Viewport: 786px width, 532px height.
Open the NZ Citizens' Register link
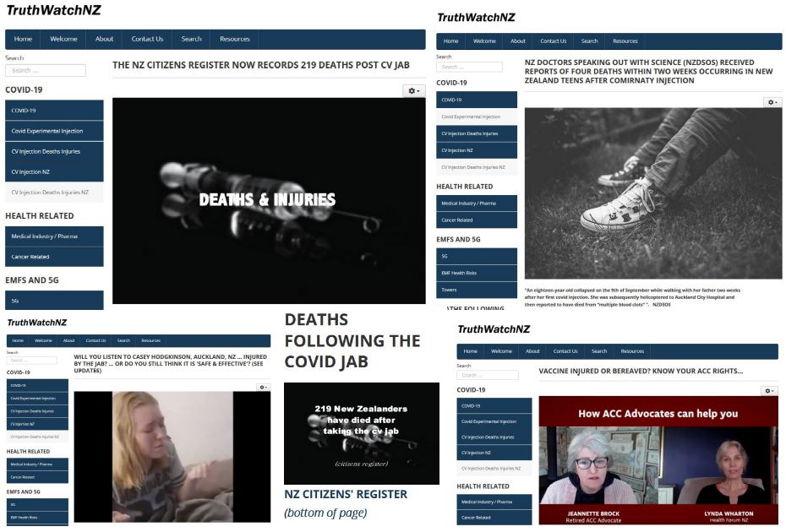coord(346,495)
